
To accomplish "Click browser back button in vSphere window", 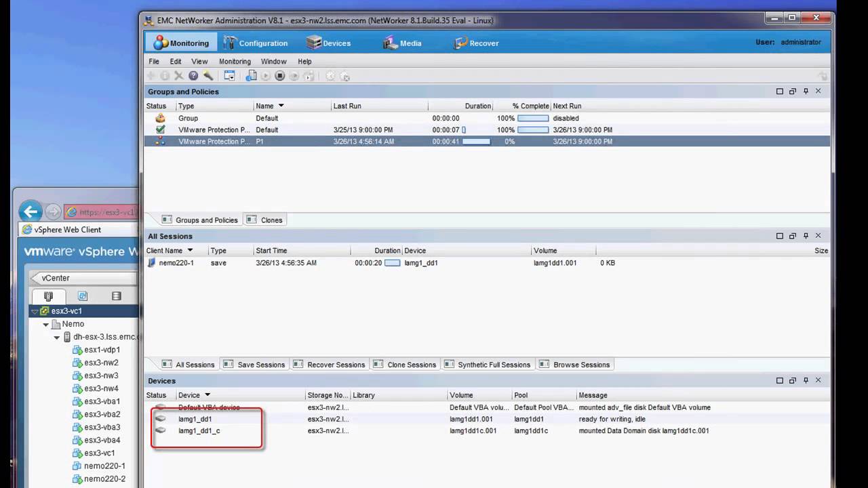I will click(30, 211).
